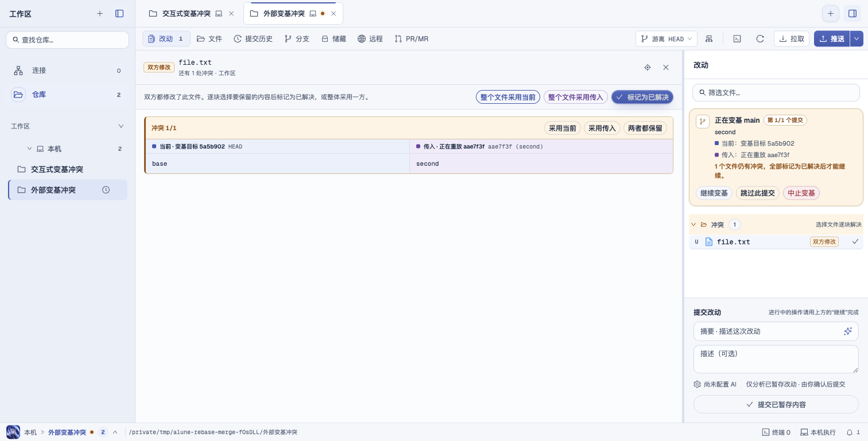Click the refresh icon in toolbar

760,38
